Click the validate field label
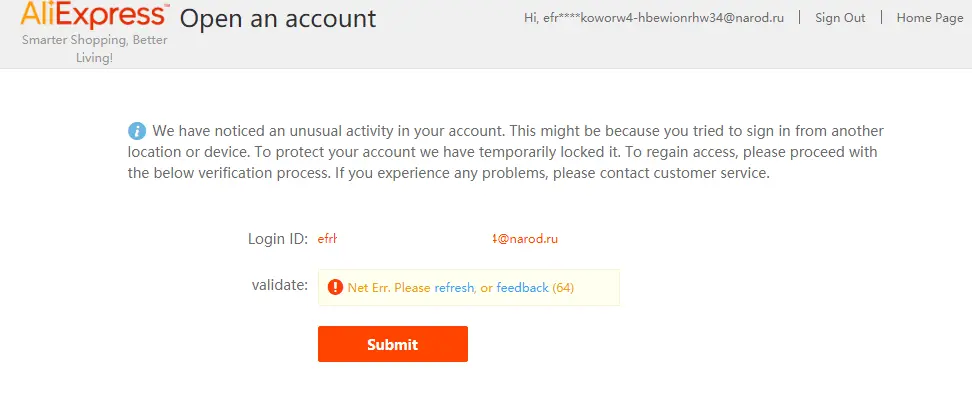 280,285
